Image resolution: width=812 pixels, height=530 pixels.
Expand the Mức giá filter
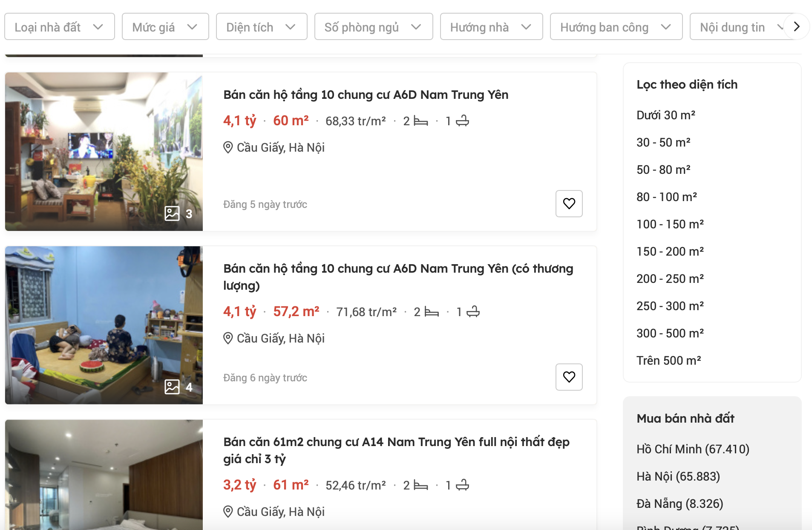point(165,27)
